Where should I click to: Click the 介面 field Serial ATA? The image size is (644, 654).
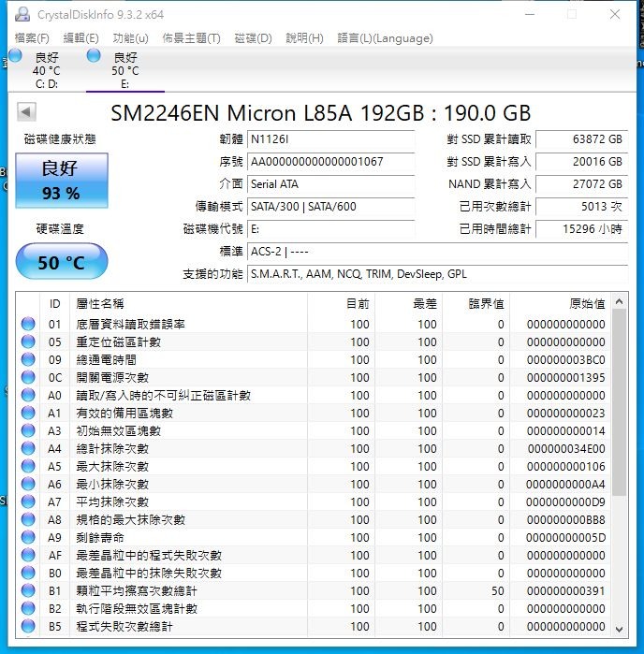click(331, 184)
